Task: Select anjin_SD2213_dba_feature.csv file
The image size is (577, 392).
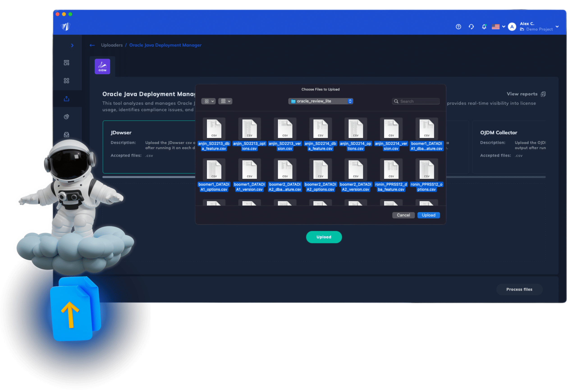Action: pyautogui.click(x=214, y=135)
